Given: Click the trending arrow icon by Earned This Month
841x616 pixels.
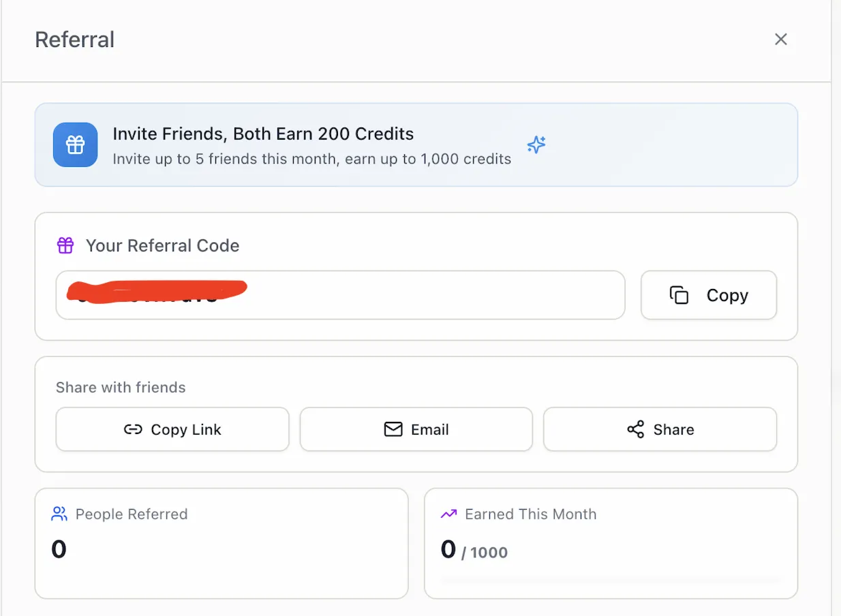Looking at the screenshot, I should pyautogui.click(x=448, y=514).
